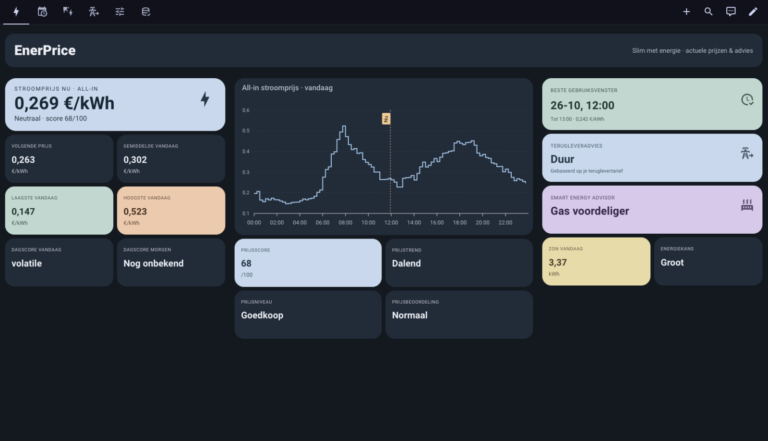Open the database check tab
This screenshot has height=441, width=768.
click(145, 11)
